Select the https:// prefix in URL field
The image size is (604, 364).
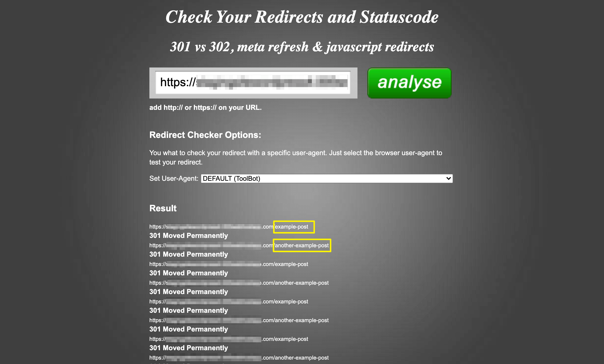(178, 82)
